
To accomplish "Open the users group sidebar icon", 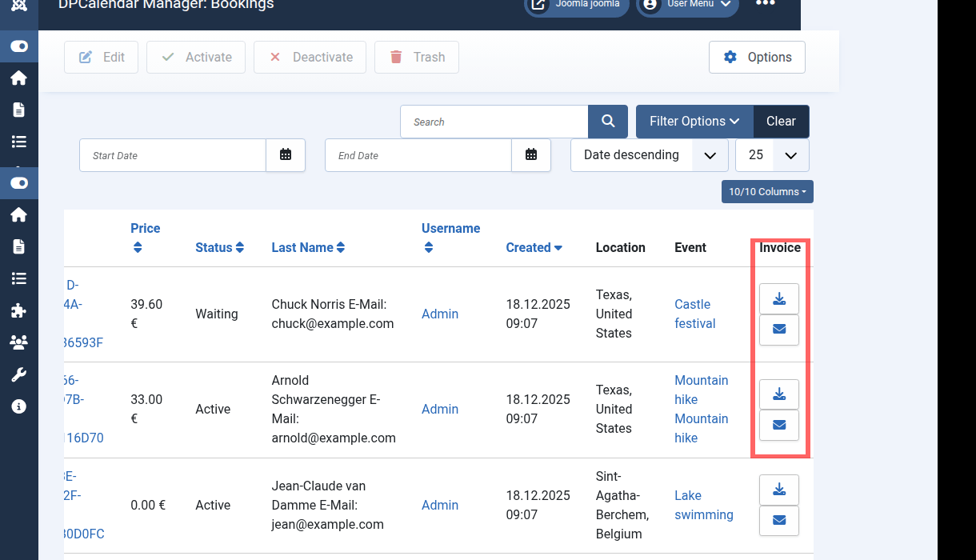I will click(18, 342).
